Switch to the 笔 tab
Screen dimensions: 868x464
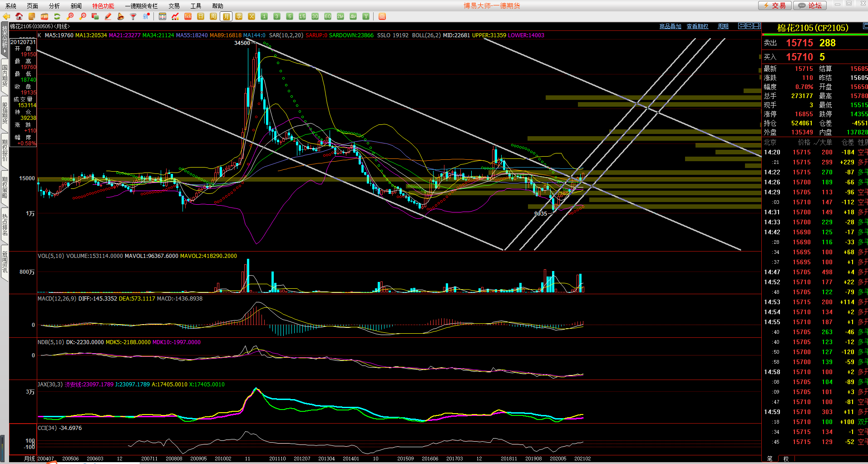(769, 459)
